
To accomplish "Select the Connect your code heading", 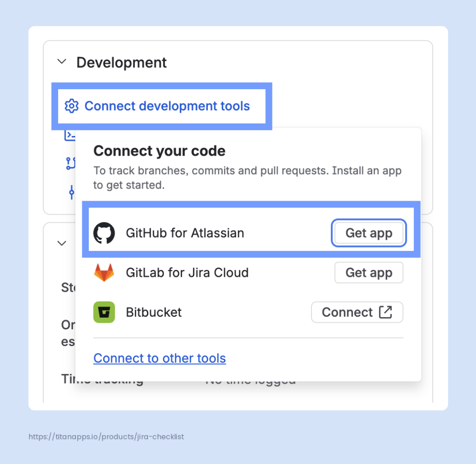I will 159,151.
